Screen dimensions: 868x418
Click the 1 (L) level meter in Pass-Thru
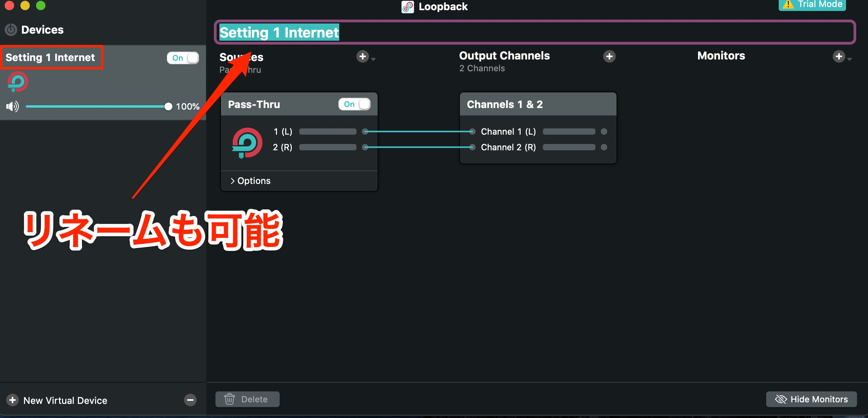pyautogui.click(x=328, y=132)
